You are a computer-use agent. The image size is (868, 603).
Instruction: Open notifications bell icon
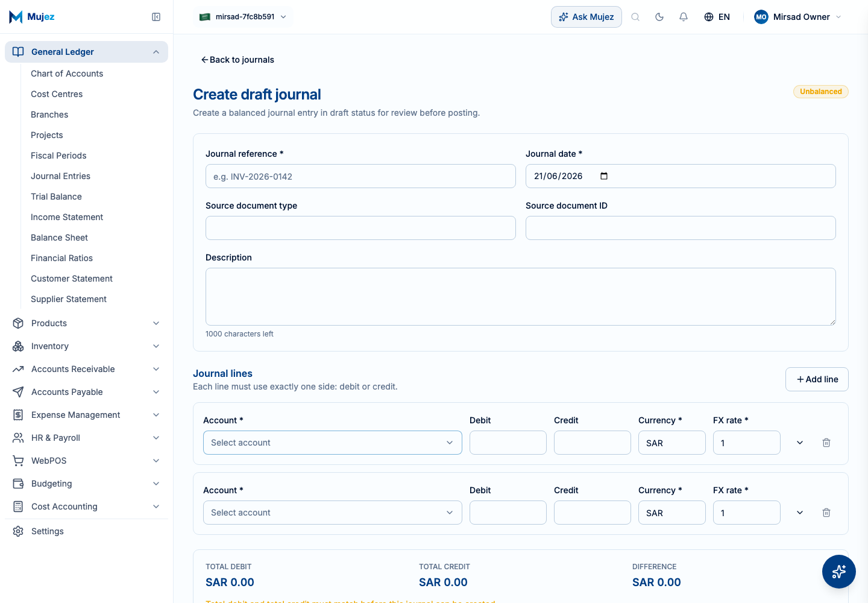click(684, 17)
